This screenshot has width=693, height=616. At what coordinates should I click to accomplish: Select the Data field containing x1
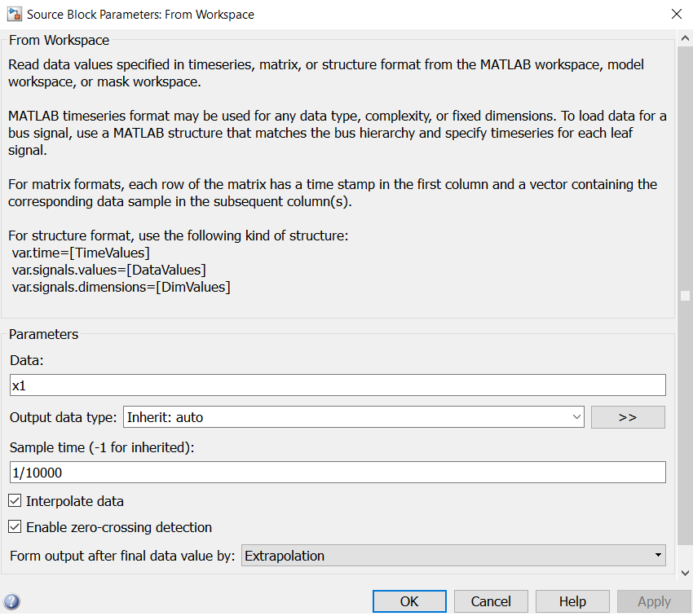pos(337,385)
